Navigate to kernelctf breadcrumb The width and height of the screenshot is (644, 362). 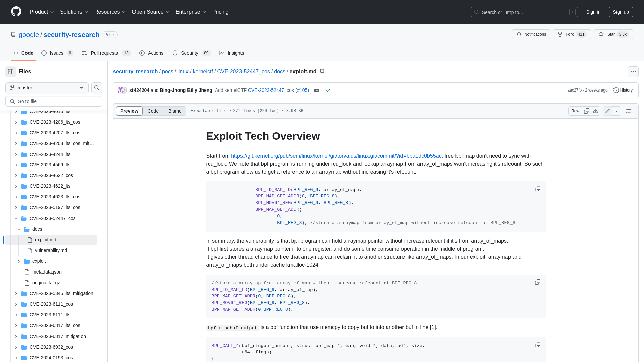[203, 72]
